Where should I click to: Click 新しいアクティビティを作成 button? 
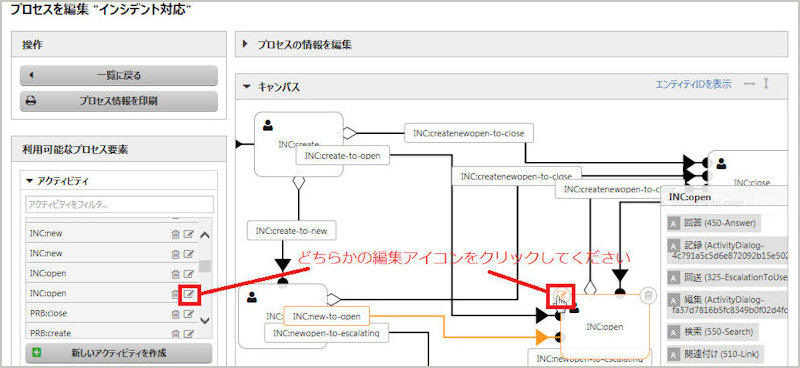(119, 353)
